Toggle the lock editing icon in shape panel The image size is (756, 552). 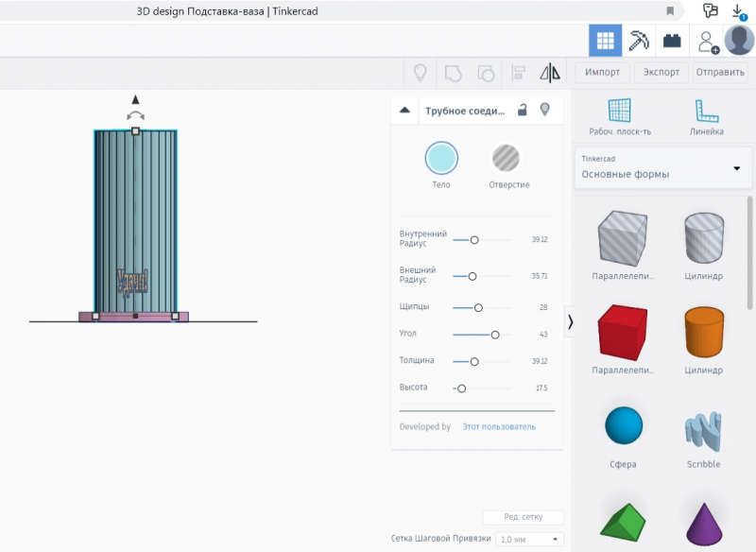[x=523, y=110]
